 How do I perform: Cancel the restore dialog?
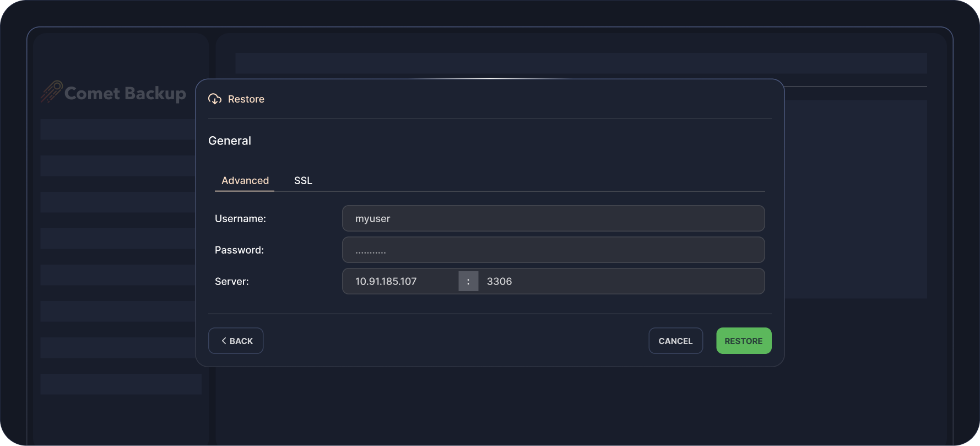(x=675, y=341)
